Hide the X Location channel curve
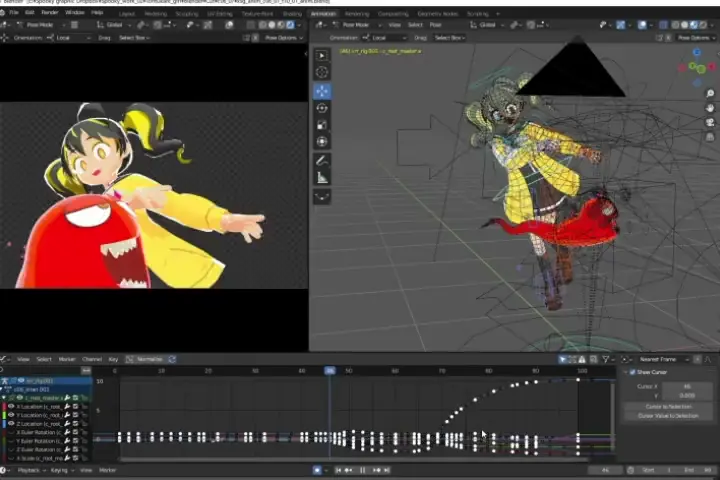This screenshot has height=480, width=720. tap(11, 407)
